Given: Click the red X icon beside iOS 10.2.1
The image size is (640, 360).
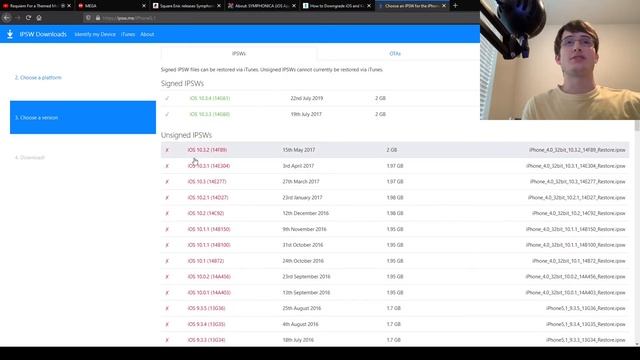Looking at the screenshot, I should tap(167, 198).
